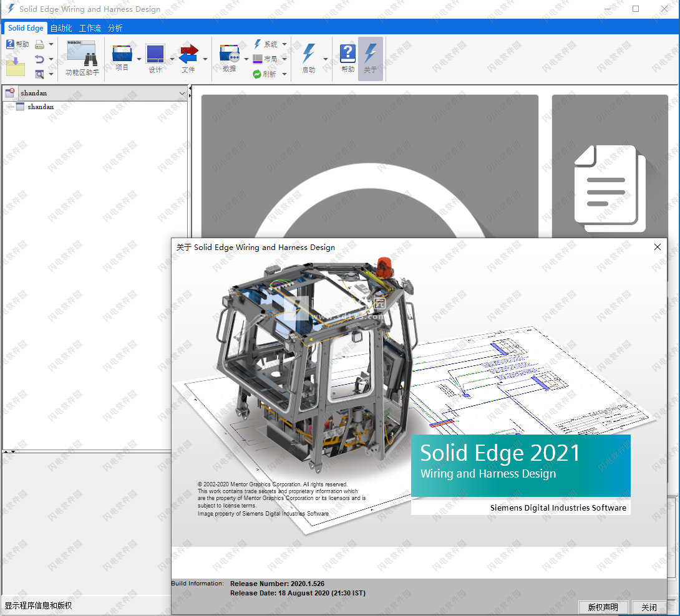
Task: Click the 显示程序信息和版权 status bar text
Action: click(38, 605)
